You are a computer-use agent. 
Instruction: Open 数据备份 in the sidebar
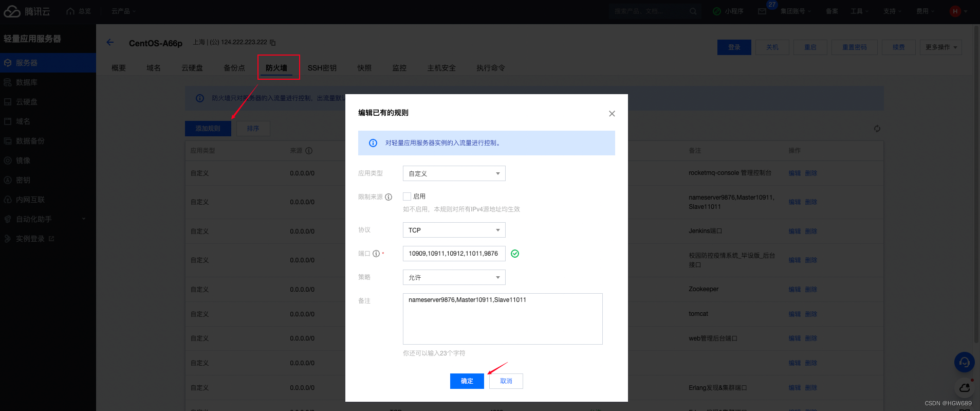[48, 141]
